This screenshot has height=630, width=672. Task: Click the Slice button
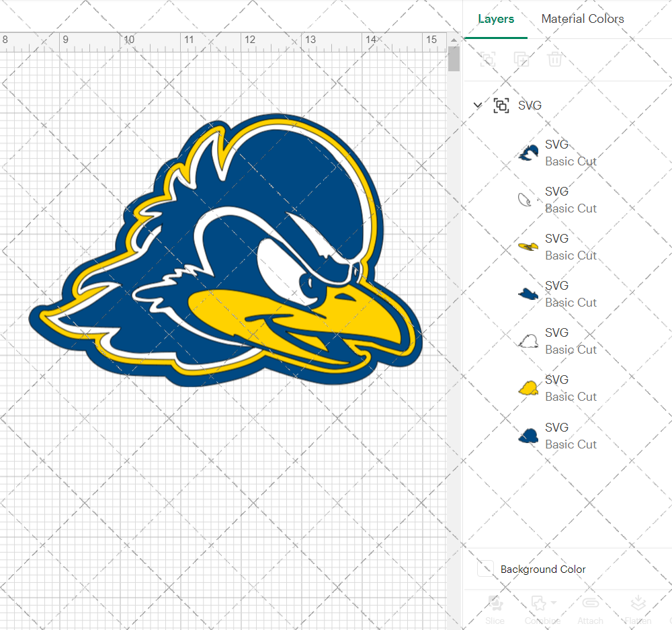(495, 610)
